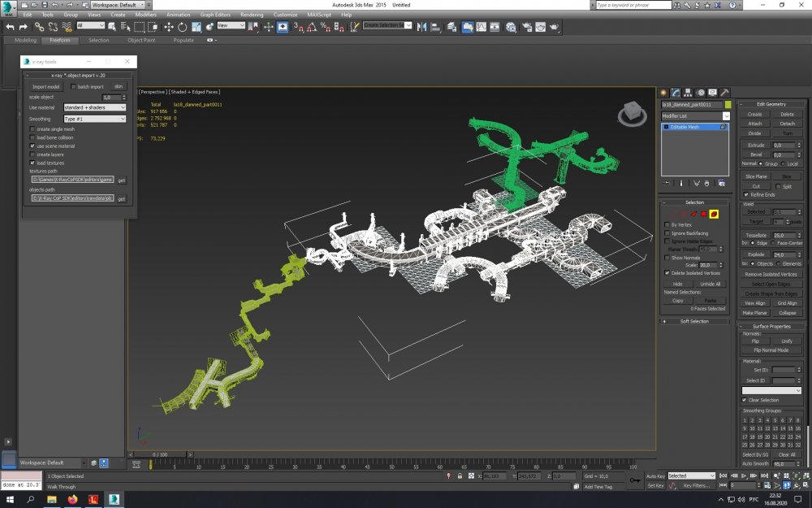Switch to the Object Paint ribbon tab
Viewport: 812px width, 508px height.
(140, 40)
